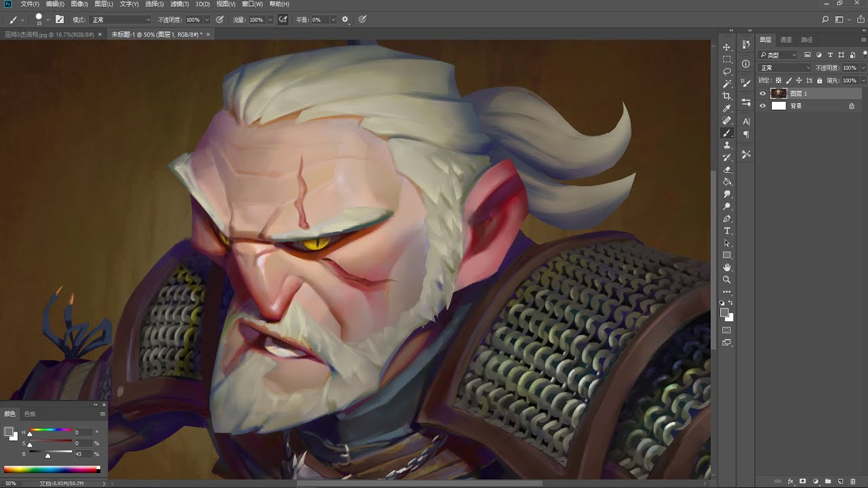Create new group folder button

pyautogui.click(x=828, y=481)
